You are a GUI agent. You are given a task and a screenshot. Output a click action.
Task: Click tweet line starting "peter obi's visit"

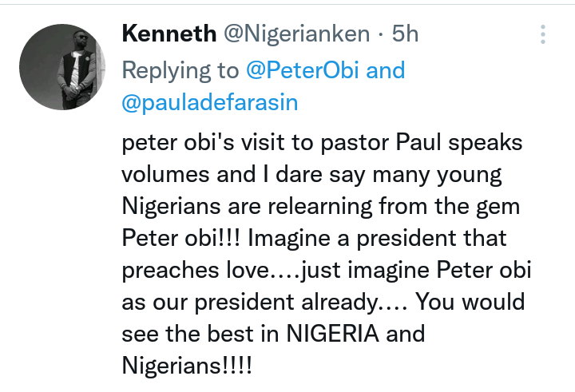pyautogui.click(x=322, y=142)
